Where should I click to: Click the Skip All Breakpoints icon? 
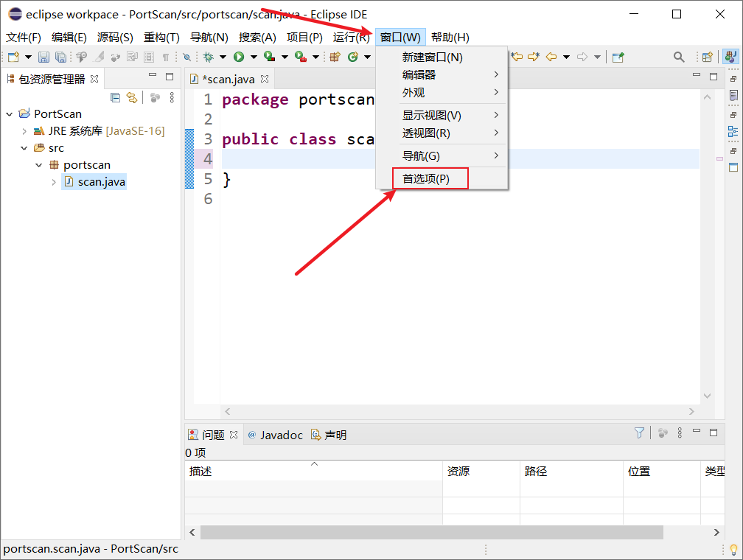[x=187, y=57]
